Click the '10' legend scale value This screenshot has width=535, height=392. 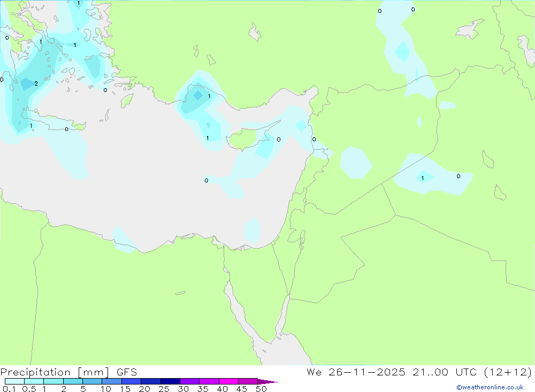pos(106,389)
